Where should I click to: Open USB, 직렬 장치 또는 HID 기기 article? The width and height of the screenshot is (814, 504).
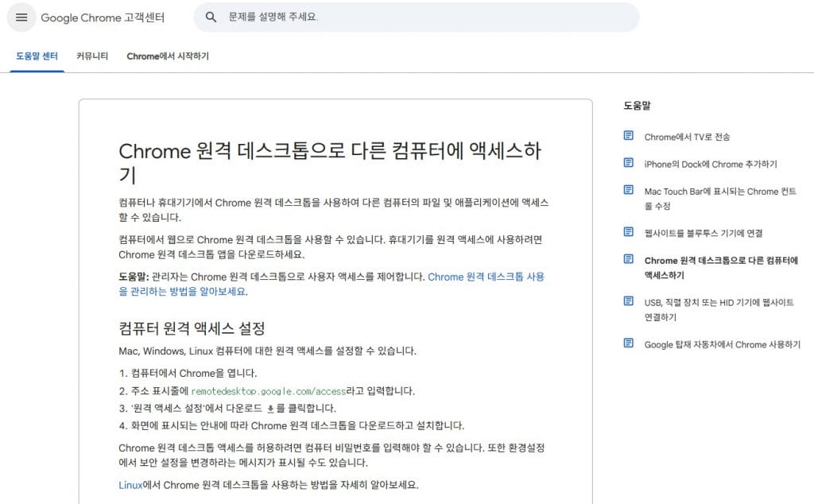point(719,310)
